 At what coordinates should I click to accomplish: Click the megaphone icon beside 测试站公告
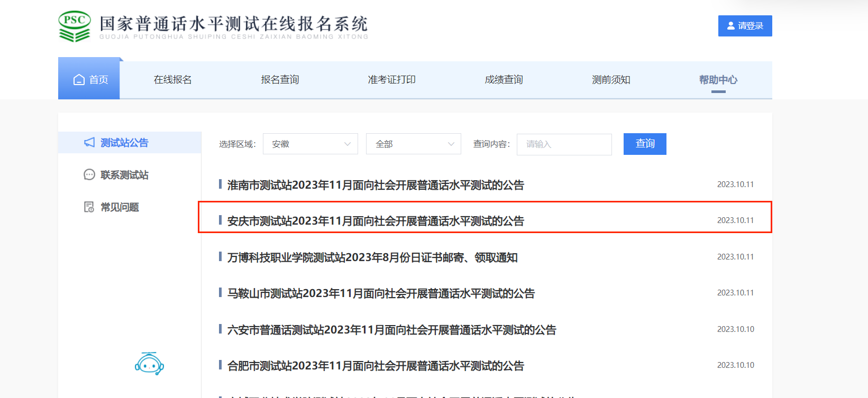[89, 143]
